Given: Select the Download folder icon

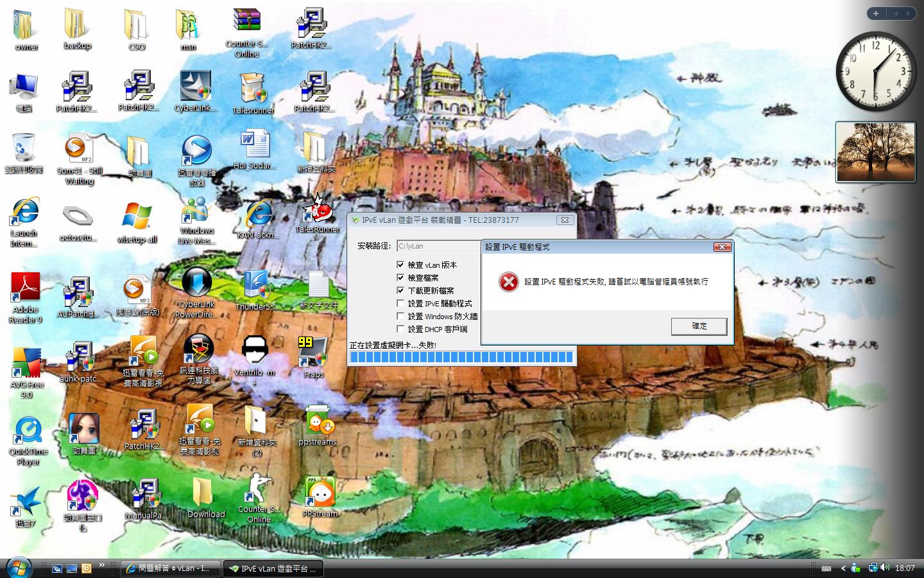Looking at the screenshot, I should [206, 498].
